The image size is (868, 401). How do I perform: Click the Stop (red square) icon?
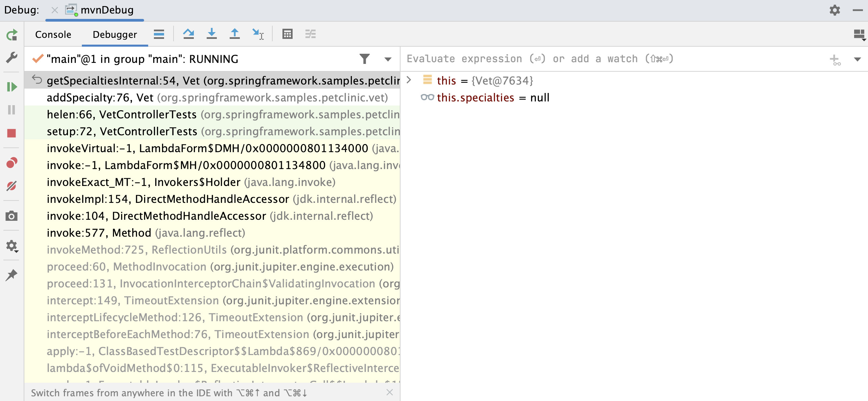pyautogui.click(x=12, y=133)
